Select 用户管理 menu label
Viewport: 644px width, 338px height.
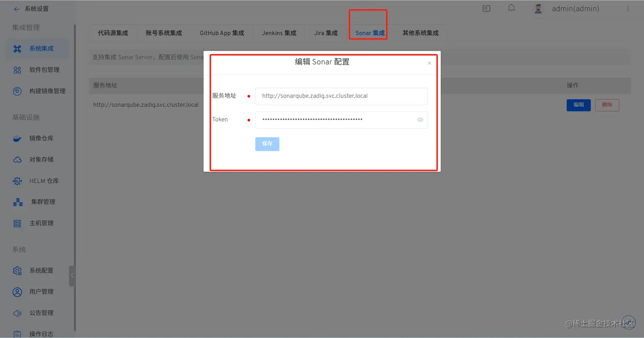(x=41, y=292)
